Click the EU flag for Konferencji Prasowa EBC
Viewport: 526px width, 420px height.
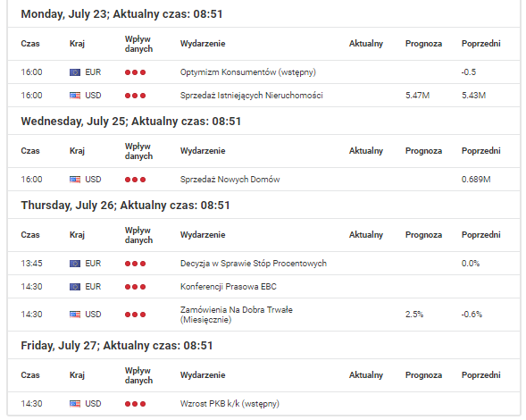[x=75, y=287]
